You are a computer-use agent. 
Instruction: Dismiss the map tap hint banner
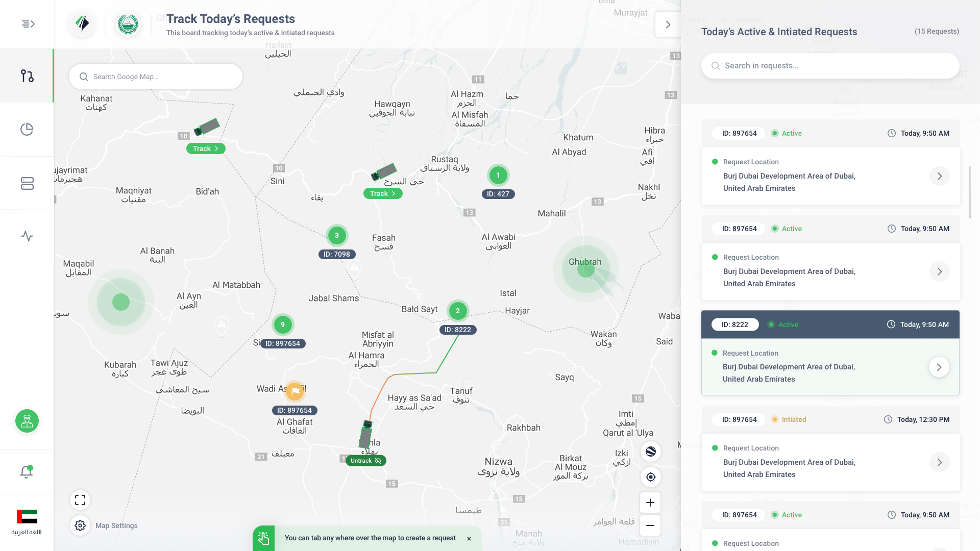pyautogui.click(x=469, y=538)
